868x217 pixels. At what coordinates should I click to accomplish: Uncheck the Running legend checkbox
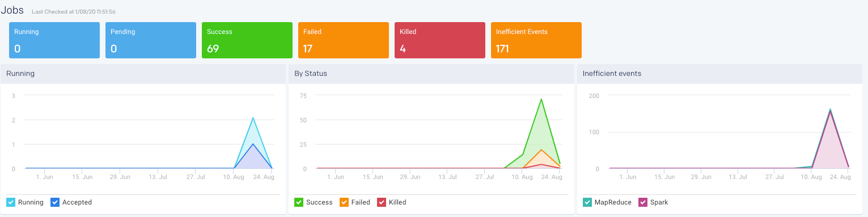point(11,202)
